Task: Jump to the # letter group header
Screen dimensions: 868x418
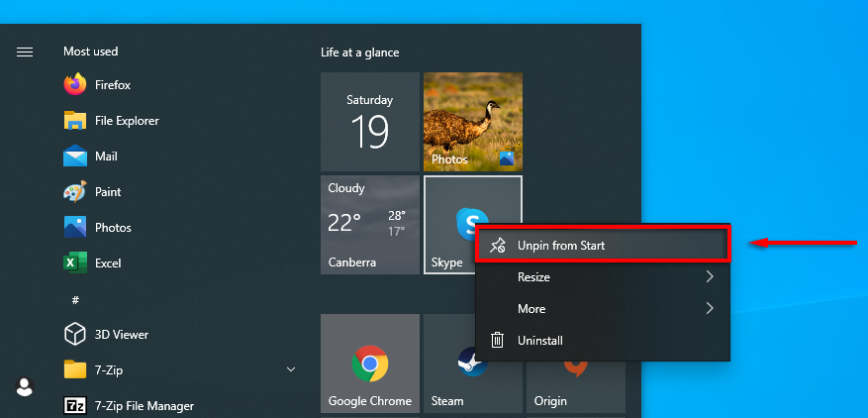Action: click(x=76, y=300)
